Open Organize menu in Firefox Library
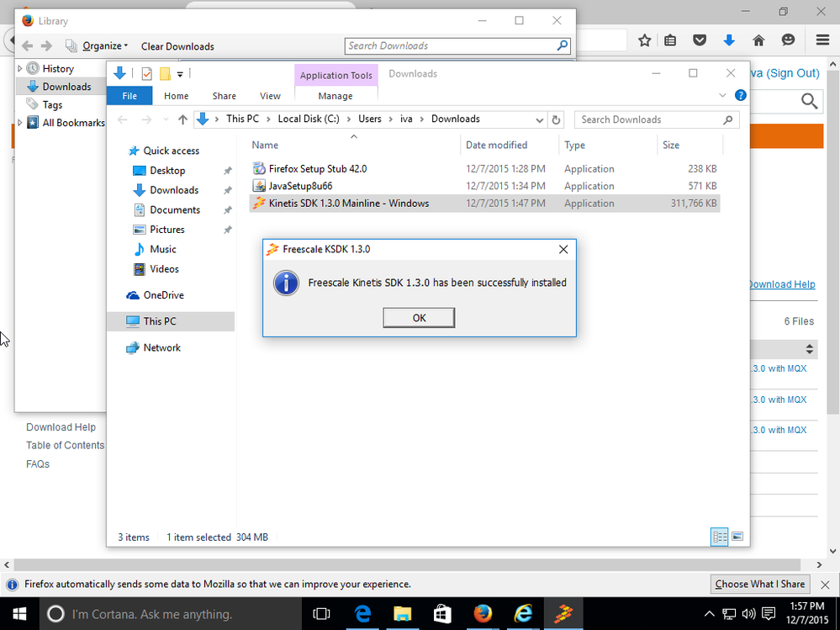The image size is (840, 630). tap(105, 46)
